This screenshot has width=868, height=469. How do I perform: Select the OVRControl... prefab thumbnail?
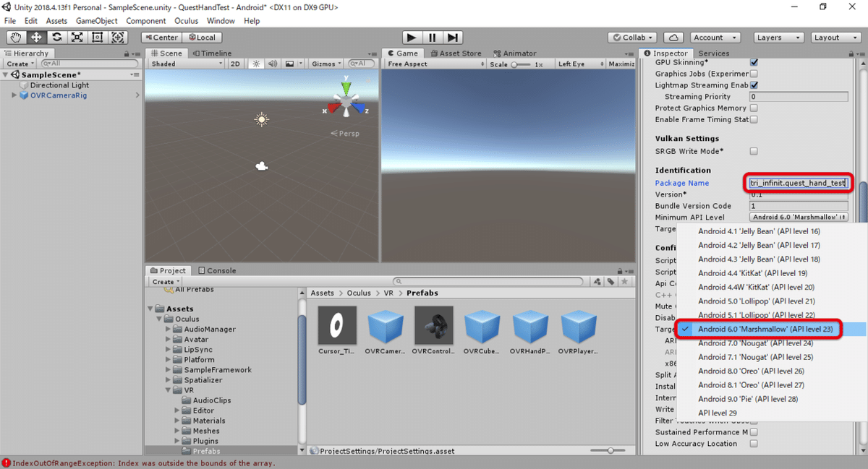(434, 325)
